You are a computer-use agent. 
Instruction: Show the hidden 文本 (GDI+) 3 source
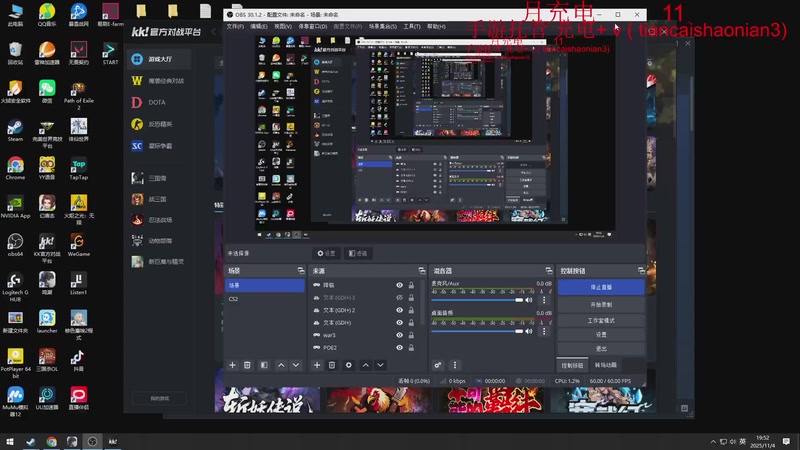399,297
